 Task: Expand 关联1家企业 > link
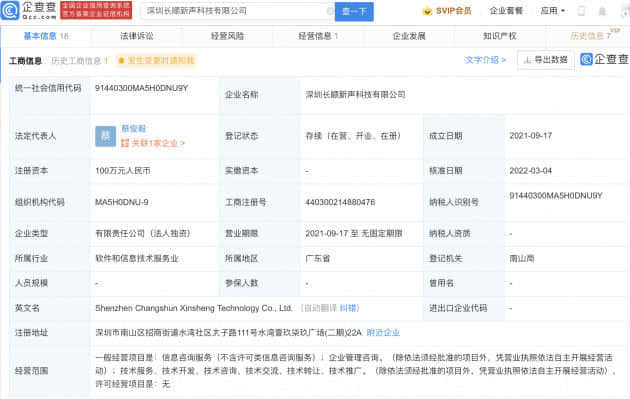tap(153, 143)
